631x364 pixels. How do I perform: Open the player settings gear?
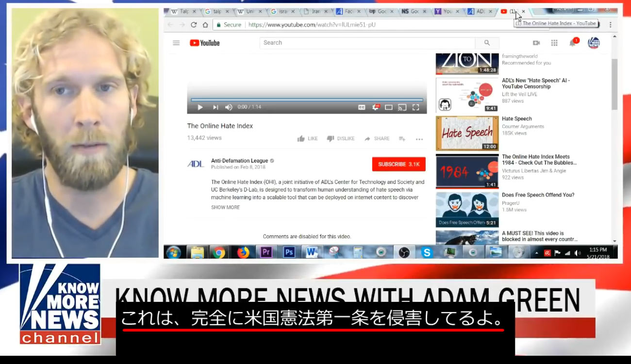[x=375, y=107]
